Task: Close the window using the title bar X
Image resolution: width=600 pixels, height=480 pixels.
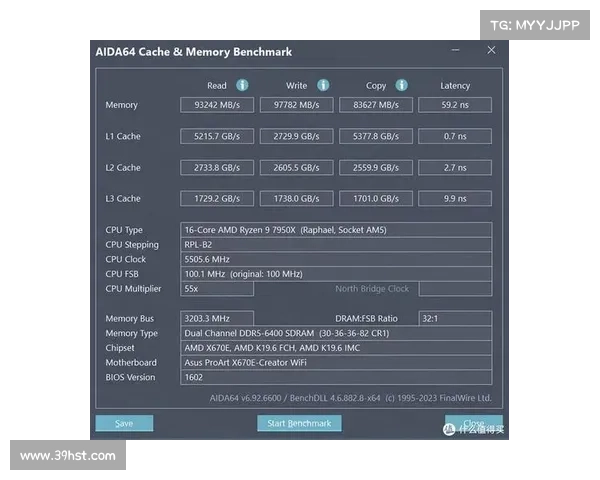Action: click(x=491, y=50)
